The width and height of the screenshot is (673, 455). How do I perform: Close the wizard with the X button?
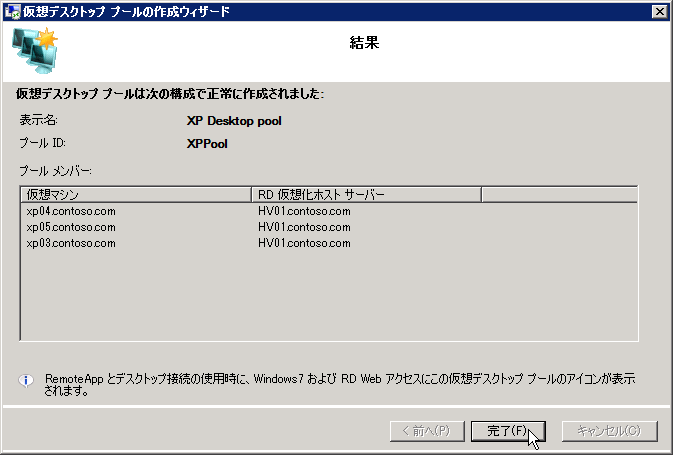click(658, 12)
